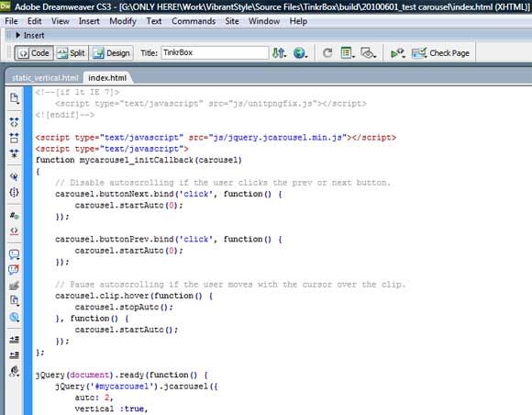Open the Window menu
This screenshot has width=532, height=415.
tap(264, 21)
